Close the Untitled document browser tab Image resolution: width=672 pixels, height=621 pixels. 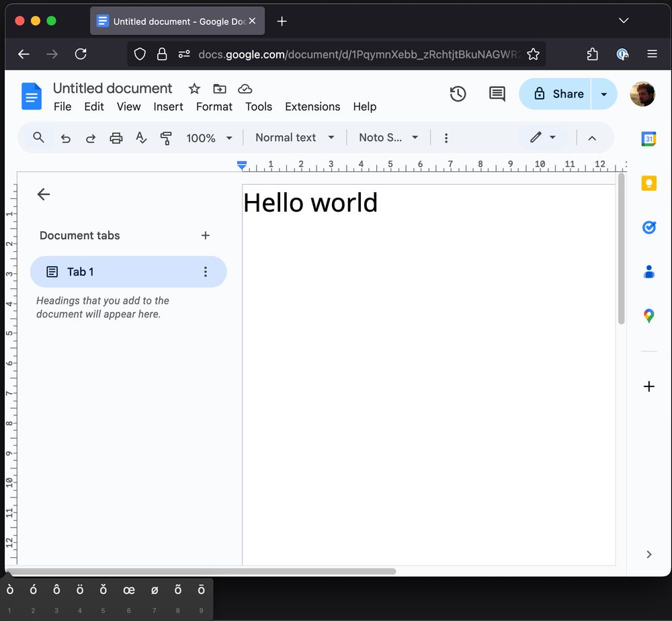coord(253,21)
